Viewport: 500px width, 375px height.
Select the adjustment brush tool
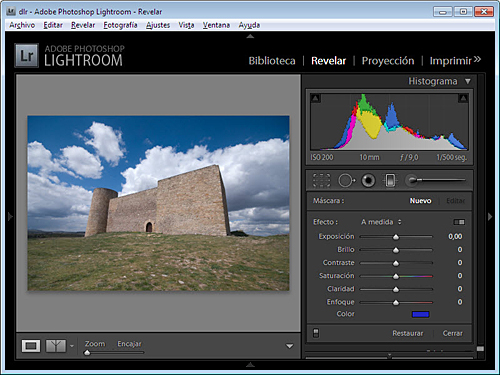[x=435, y=180]
